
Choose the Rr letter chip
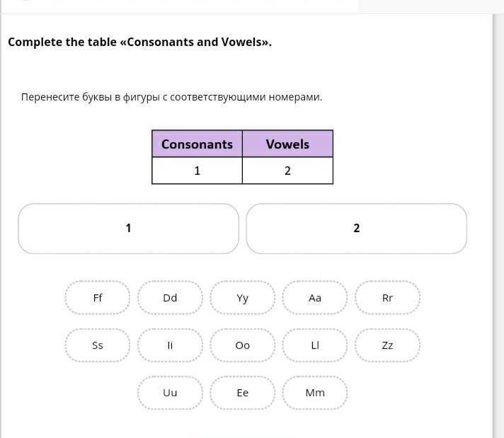387,298
